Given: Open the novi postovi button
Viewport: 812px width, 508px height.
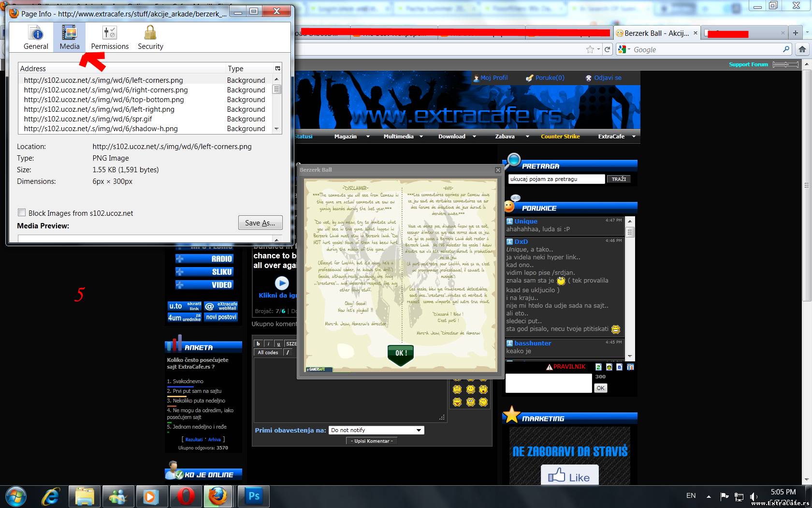Looking at the screenshot, I should pyautogui.click(x=221, y=317).
